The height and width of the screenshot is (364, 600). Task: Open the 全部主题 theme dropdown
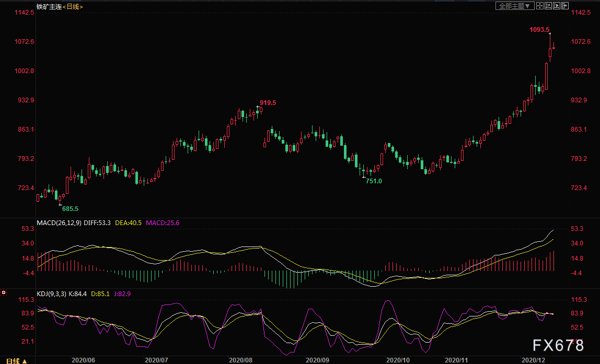pos(515,6)
